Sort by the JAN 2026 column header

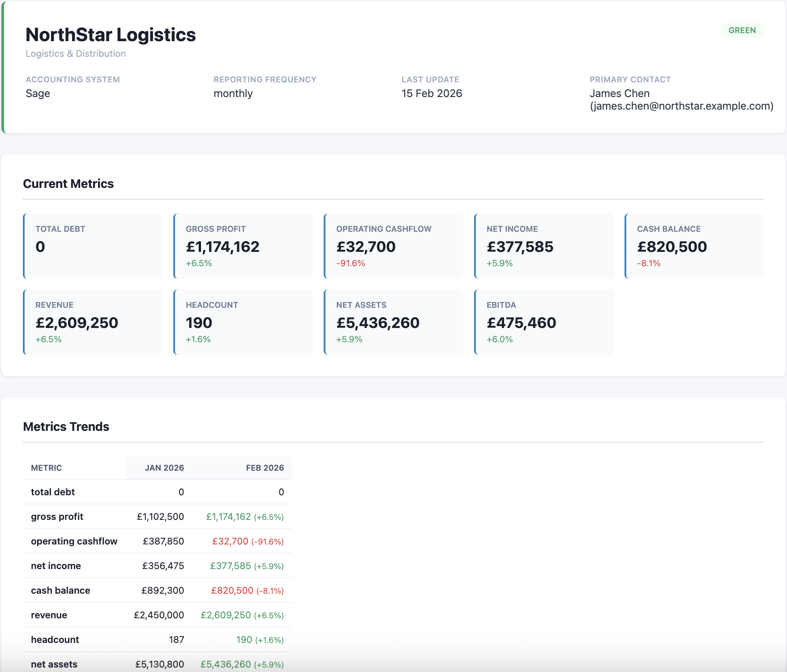164,468
